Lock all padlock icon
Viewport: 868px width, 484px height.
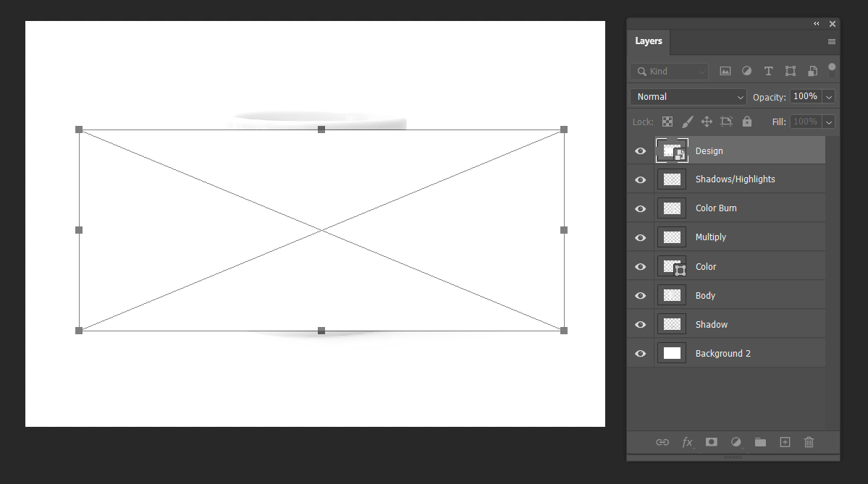(747, 121)
